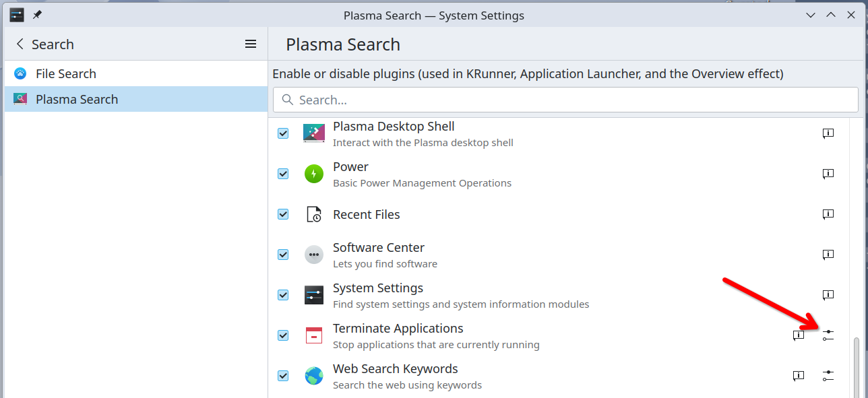
Task: Open the Web Search Keywords configure icon
Action: [x=828, y=376]
